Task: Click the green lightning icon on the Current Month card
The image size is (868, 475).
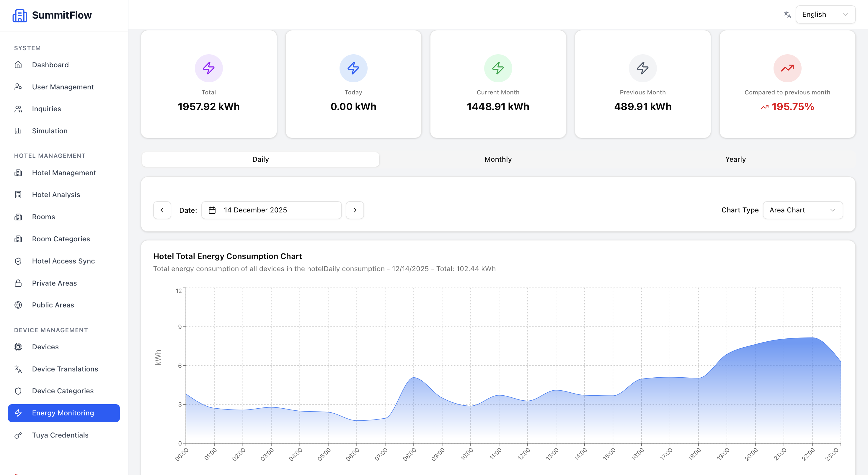Action: (x=498, y=68)
